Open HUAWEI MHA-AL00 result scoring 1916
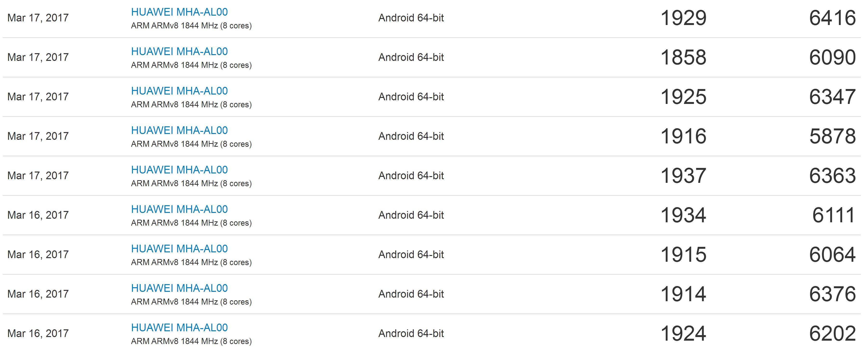 click(x=179, y=130)
